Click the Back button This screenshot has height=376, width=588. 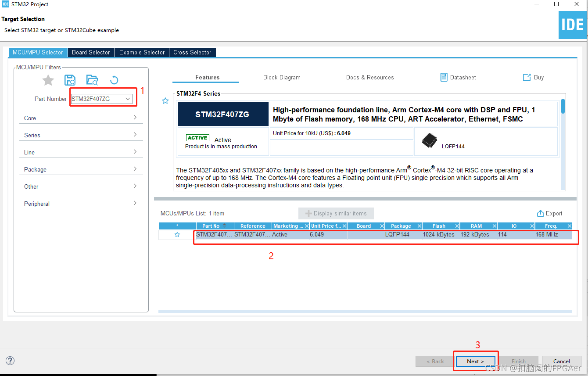click(x=435, y=362)
